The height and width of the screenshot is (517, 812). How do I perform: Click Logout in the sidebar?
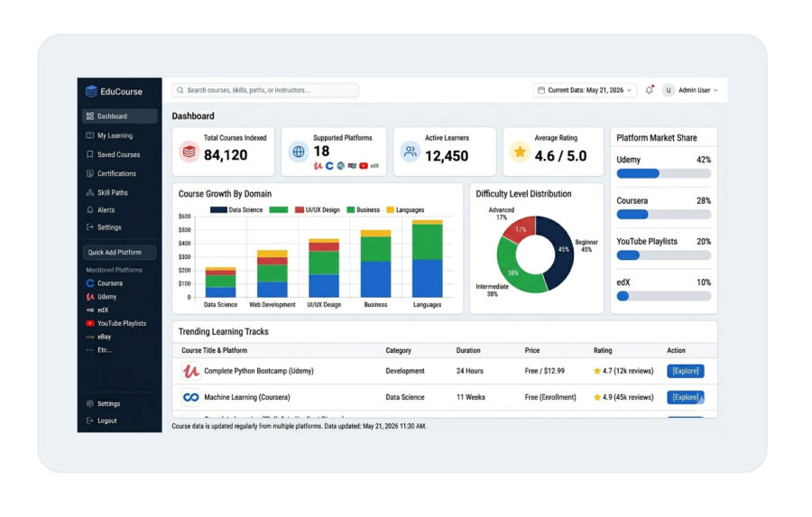tap(107, 420)
